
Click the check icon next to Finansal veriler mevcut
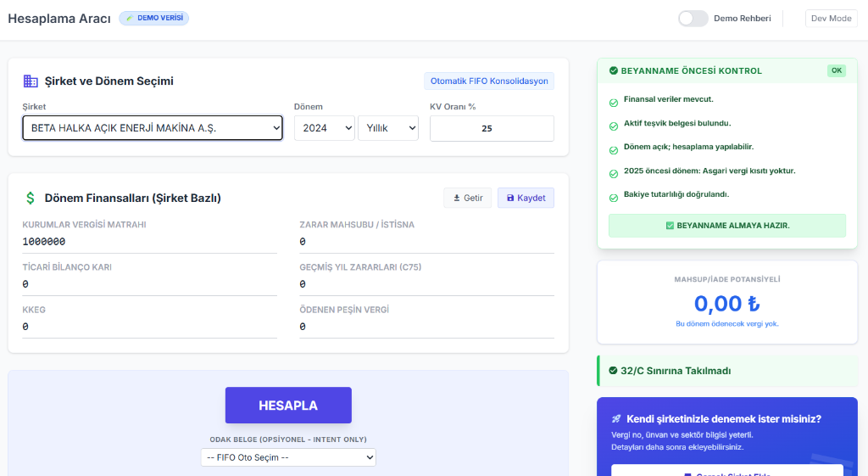(x=614, y=102)
